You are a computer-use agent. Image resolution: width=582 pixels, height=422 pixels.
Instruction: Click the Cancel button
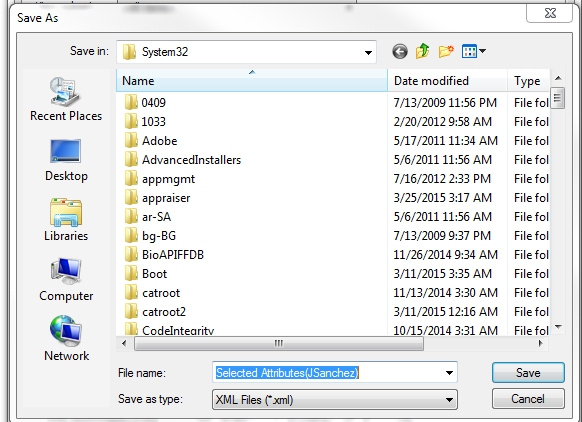[528, 399]
